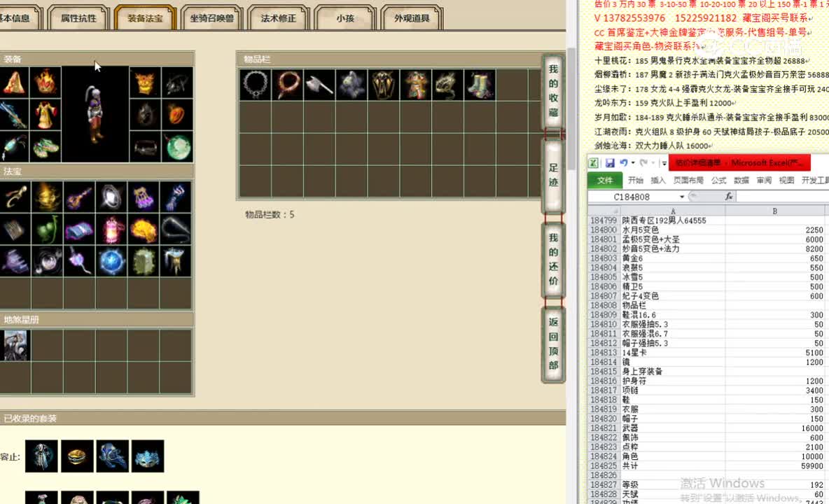Open the Excel 开始 ribbon tab

point(636,180)
